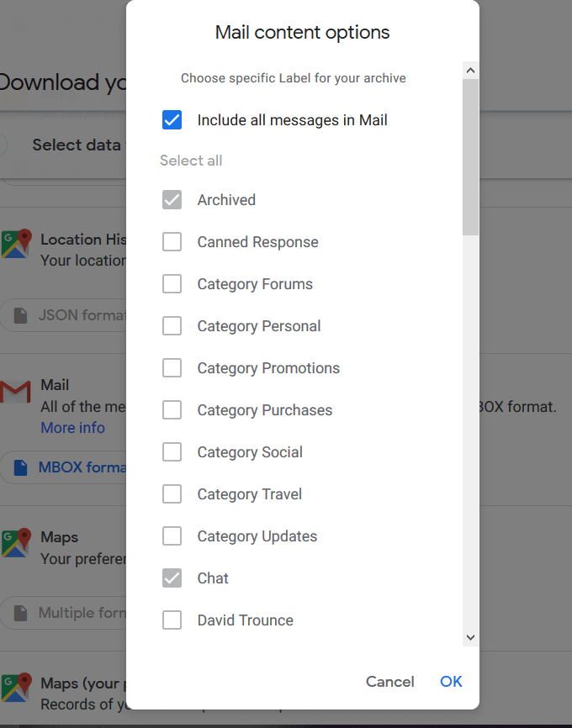Screen dimensions: 572x728
Task: Check the Category Forums checkbox
Action: coord(172,283)
